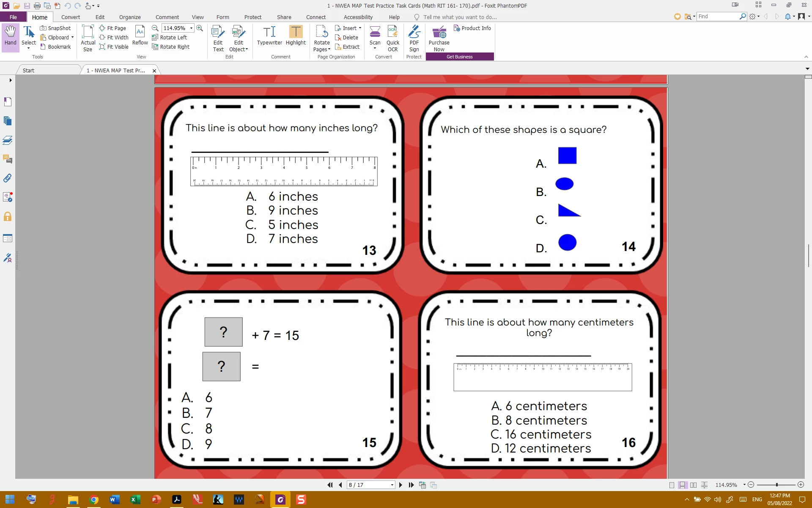Viewport: 812px width, 508px height.
Task: Click the Edit Text tool
Action: [218, 38]
